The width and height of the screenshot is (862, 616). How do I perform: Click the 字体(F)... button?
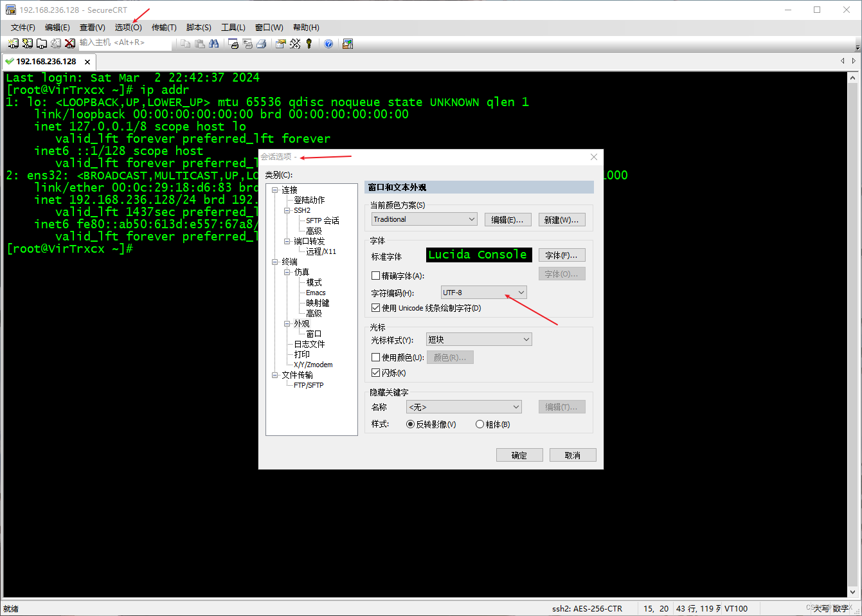(562, 255)
